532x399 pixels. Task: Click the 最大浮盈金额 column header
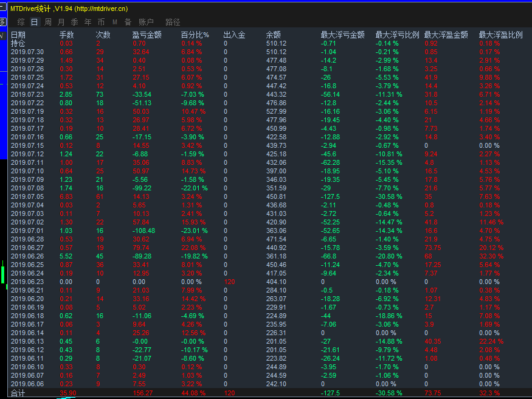tap(446, 35)
